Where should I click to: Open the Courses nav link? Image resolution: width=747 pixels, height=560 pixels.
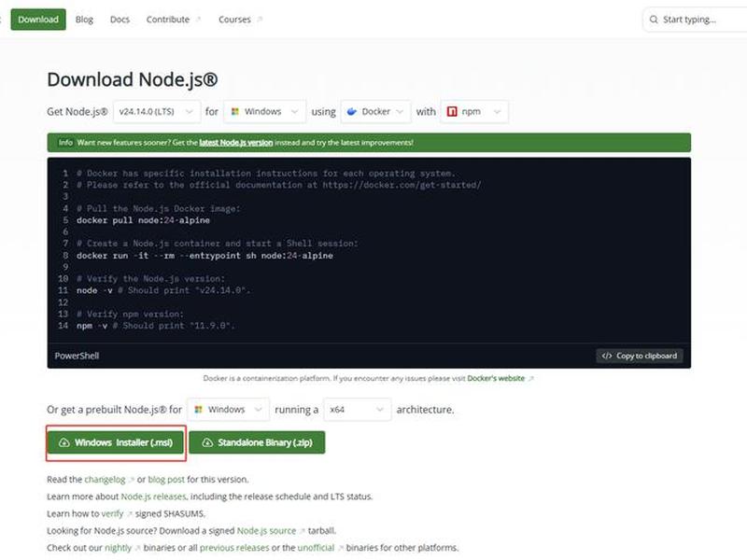click(234, 20)
